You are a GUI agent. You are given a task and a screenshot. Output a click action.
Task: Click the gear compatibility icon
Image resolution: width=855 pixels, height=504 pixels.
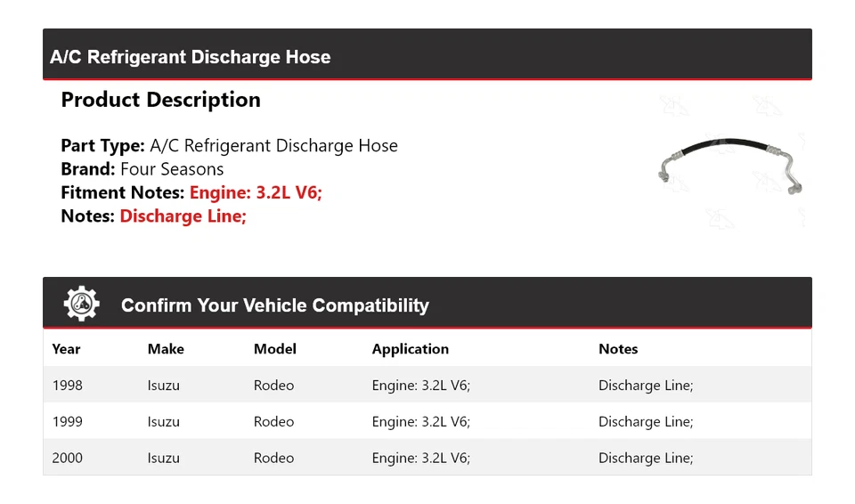click(x=81, y=304)
